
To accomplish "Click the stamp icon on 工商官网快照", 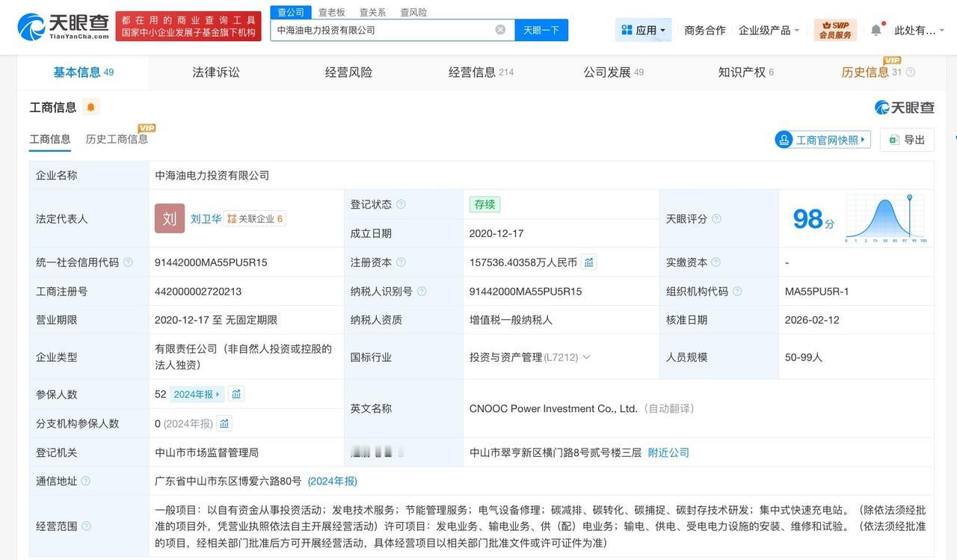I will [784, 139].
